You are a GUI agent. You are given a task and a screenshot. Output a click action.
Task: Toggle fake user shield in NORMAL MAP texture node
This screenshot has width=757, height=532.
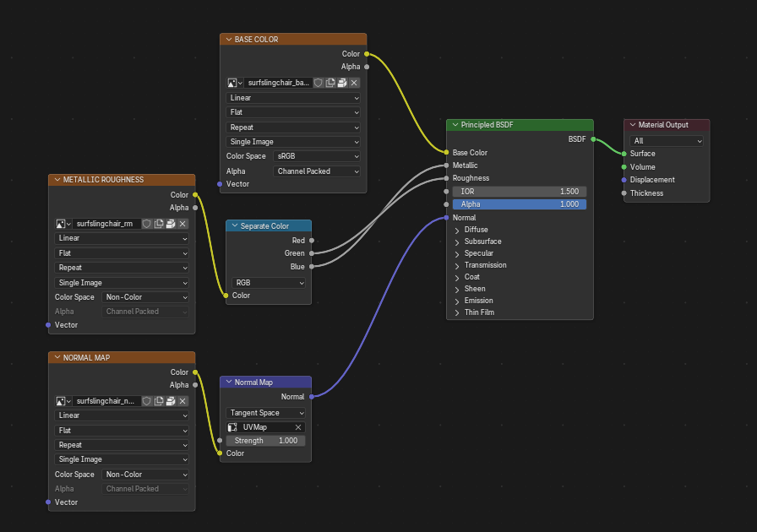147,401
